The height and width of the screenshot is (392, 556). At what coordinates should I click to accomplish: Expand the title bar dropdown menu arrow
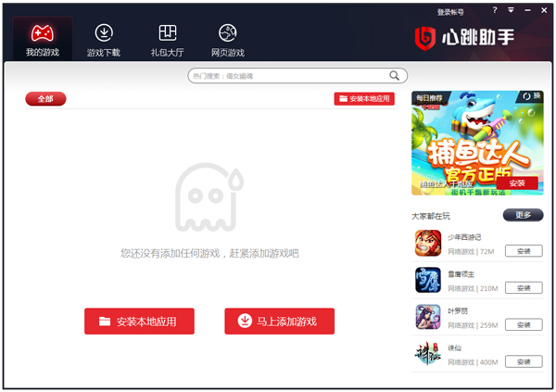click(x=511, y=10)
